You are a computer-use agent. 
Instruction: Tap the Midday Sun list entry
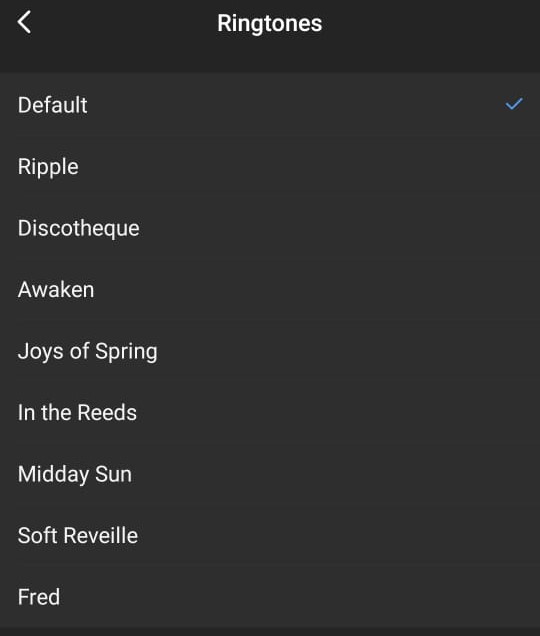pos(270,474)
